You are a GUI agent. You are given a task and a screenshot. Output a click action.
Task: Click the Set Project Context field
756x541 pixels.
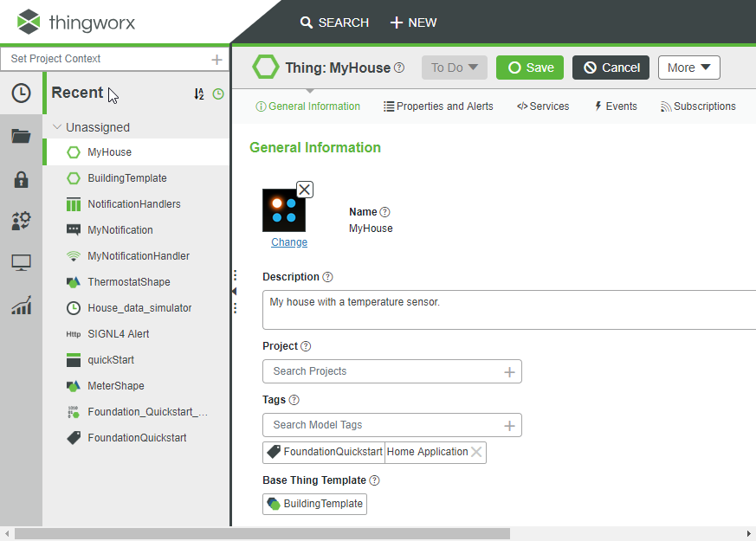[115, 59]
